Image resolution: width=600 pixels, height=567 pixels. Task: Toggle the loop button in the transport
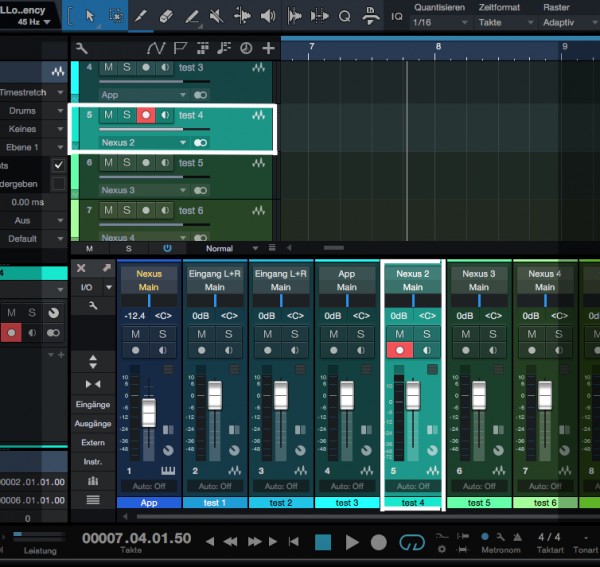click(411, 542)
